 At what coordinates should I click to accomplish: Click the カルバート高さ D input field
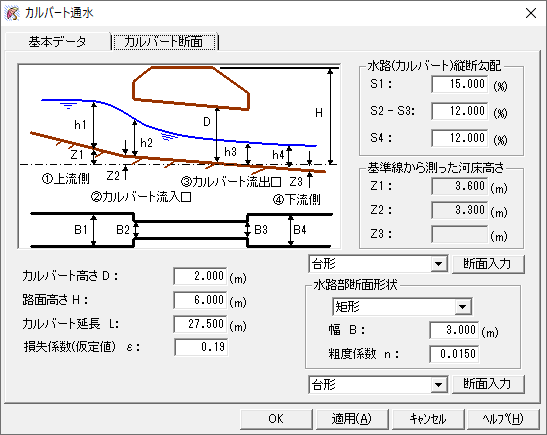[x=200, y=276]
